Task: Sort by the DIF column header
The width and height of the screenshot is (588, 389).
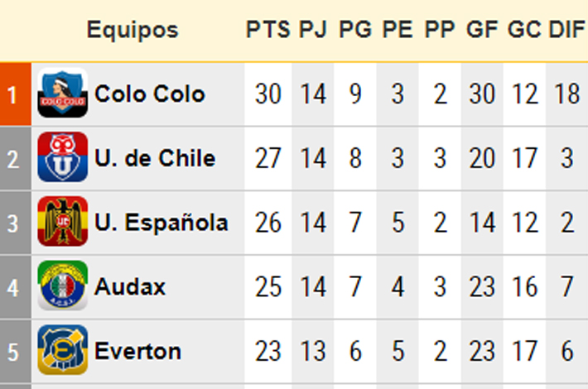Action: pos(566,29)
